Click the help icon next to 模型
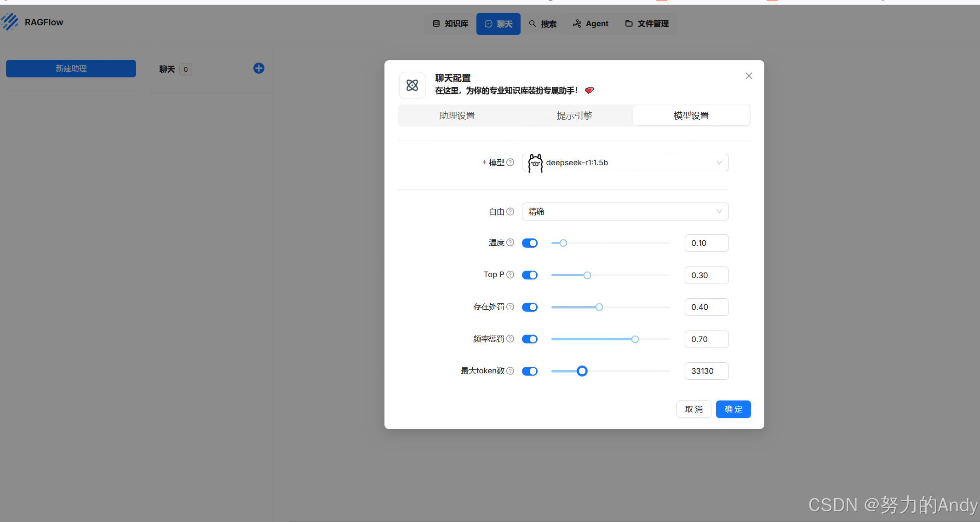 [510, 162]
